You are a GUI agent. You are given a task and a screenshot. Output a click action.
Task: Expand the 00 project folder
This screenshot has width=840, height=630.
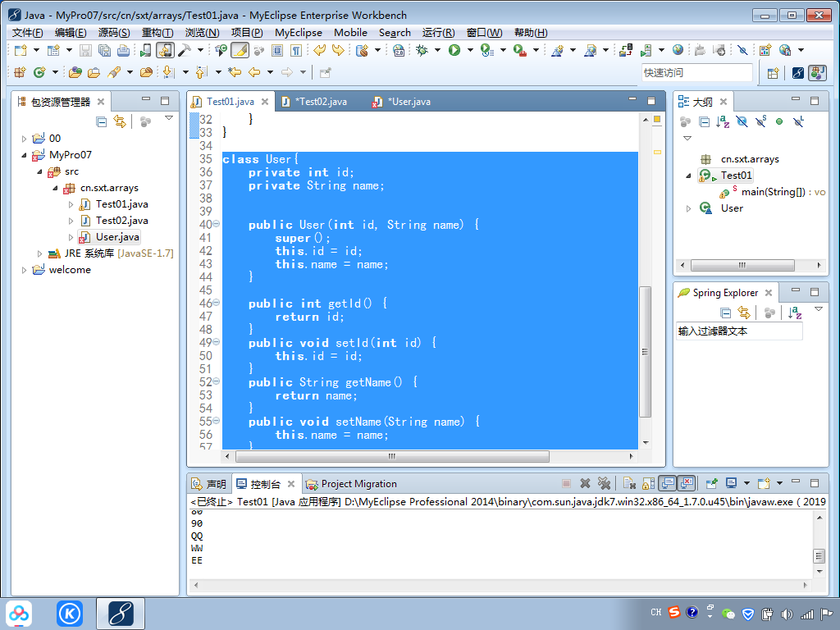pyautogui.click(x=24, y=139)
